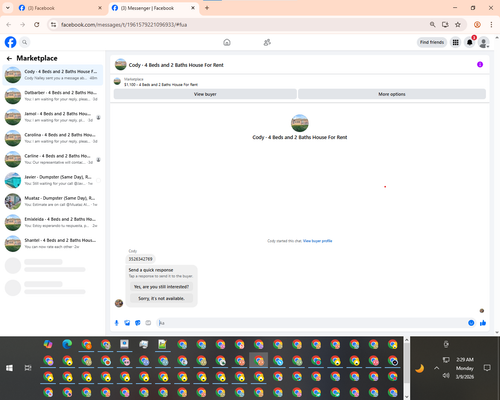500x400 pixels.
Task: Open the Facebook logo home link
Action: 10,42
